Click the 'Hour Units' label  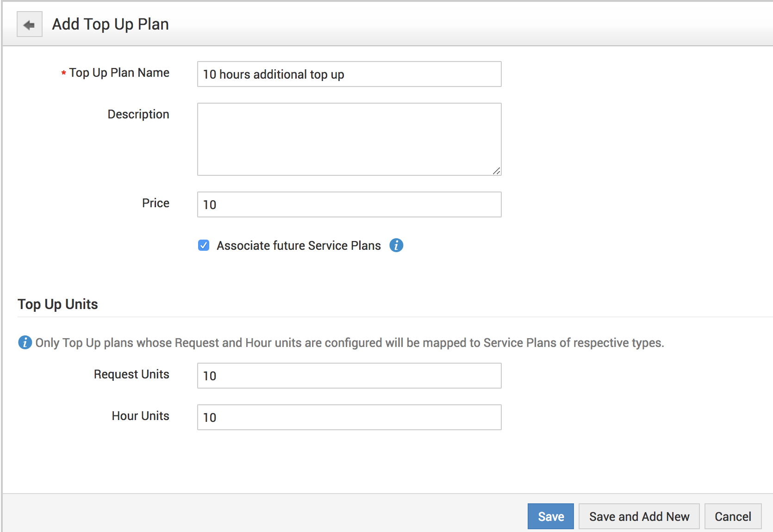140,416
